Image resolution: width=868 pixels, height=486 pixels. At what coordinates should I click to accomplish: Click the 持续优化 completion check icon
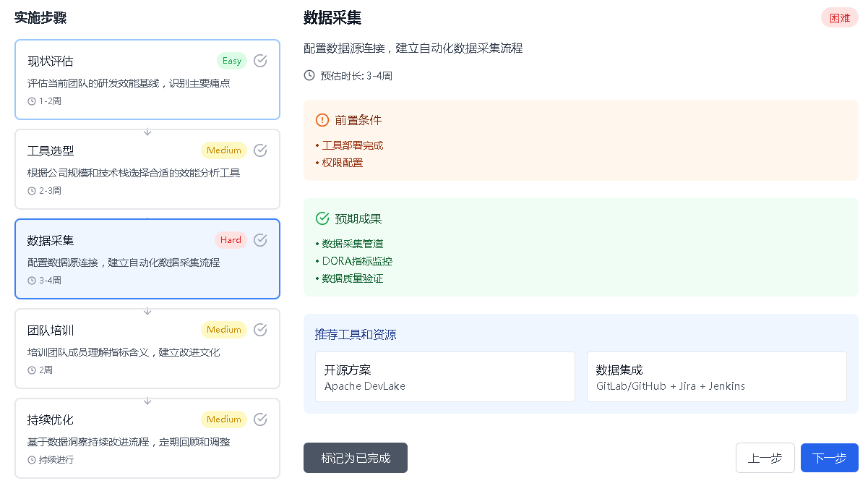click(260, 419)
